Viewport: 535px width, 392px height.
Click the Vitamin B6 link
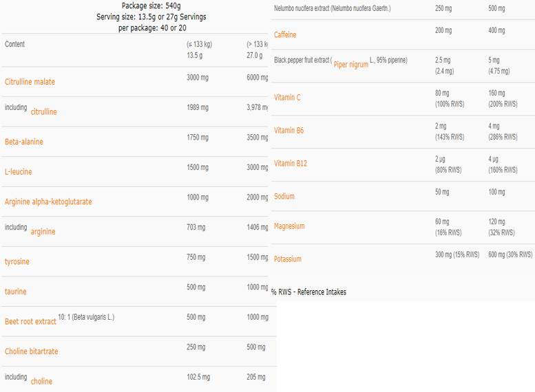[x=289, y=131]
